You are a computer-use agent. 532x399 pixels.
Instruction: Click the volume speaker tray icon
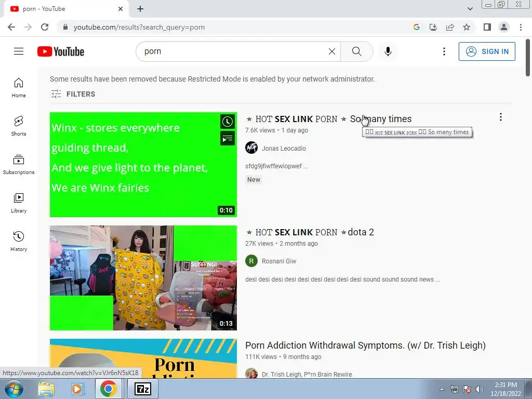[480, 390]
